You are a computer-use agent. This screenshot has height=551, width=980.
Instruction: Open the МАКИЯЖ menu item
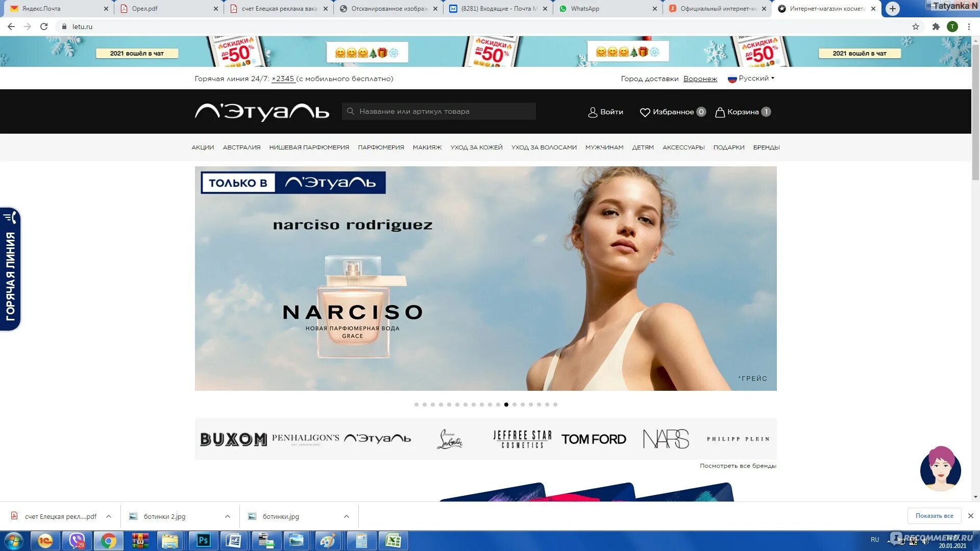tap(427, 147)
